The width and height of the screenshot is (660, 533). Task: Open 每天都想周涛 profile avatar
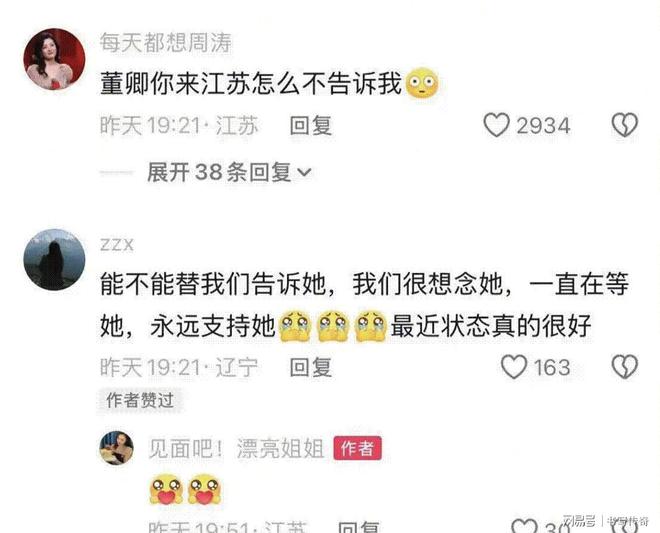coord(54,59)
